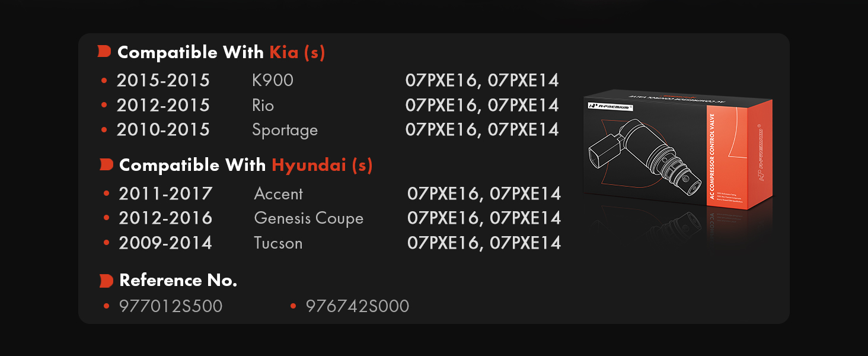This screenshot has width=868, height=356.
Task: Click the Genesis Coupe model name
Action: coord(308,218)
